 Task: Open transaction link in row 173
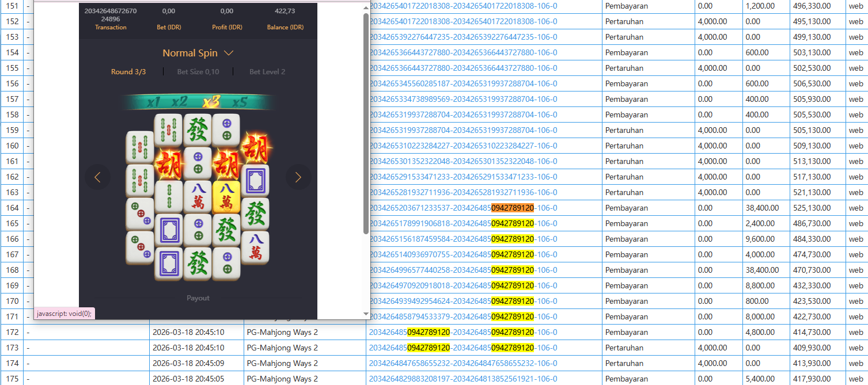coord(463,348)
